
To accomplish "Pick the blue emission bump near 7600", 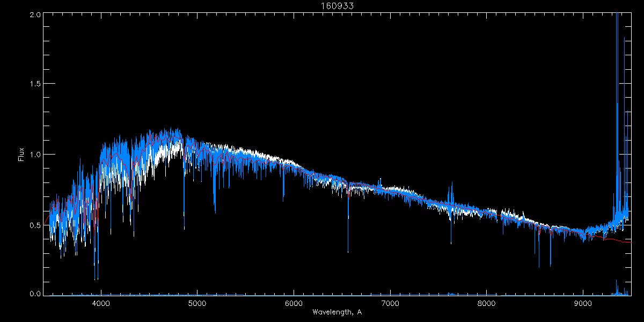I will (x=451, y=192).
